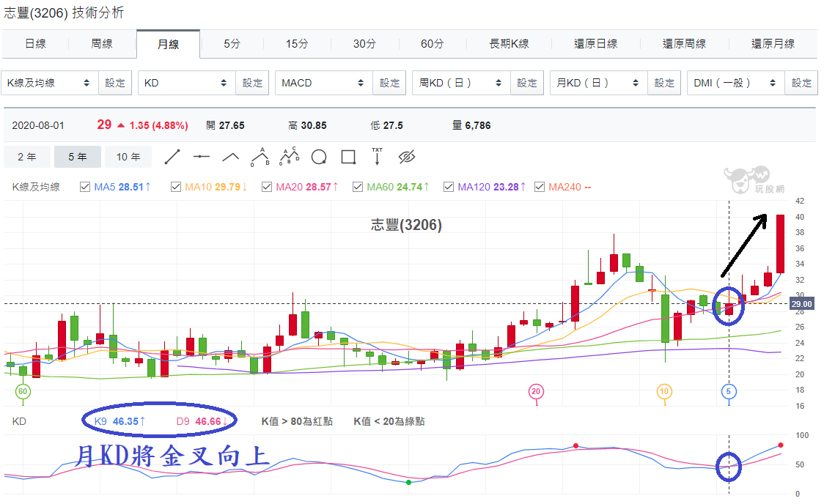Switch to the 30分 tab
The image size is (824, 504).
364,44
